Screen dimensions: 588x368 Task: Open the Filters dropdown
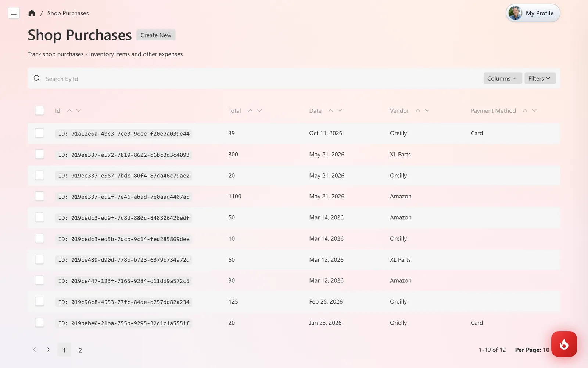point(540,78)
